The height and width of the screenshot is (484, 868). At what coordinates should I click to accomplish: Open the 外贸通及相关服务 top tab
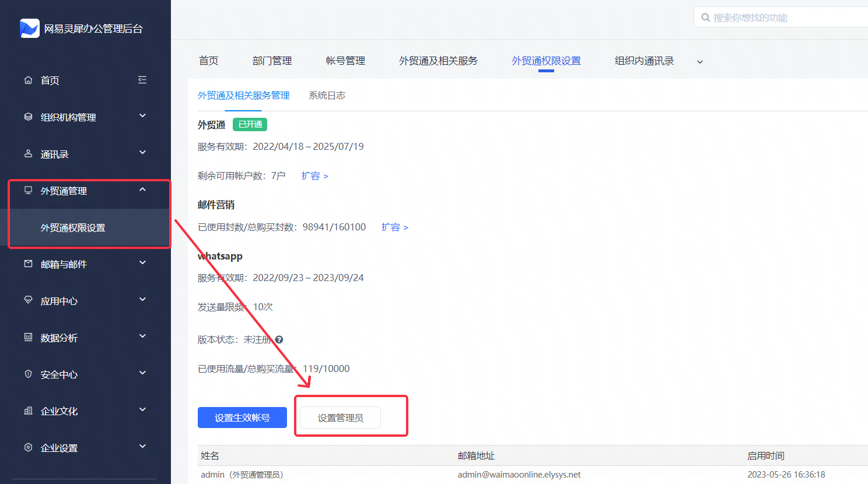(x=439, y=61)
